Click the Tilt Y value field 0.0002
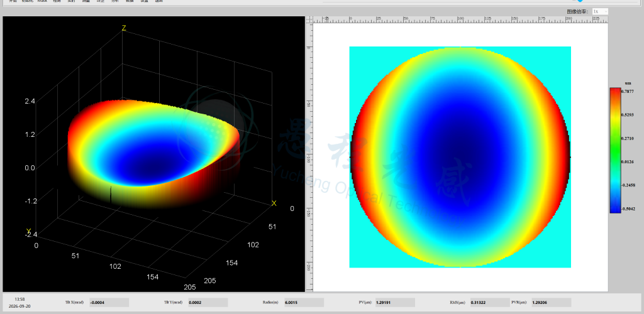644x314 pixels. (208, 303)
